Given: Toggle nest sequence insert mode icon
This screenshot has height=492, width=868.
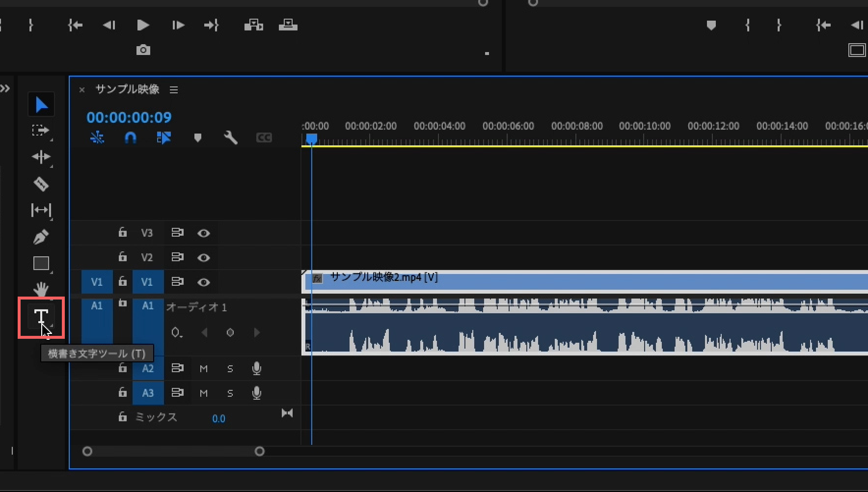Looking at the screenshot, I should [x=97, y=137].
